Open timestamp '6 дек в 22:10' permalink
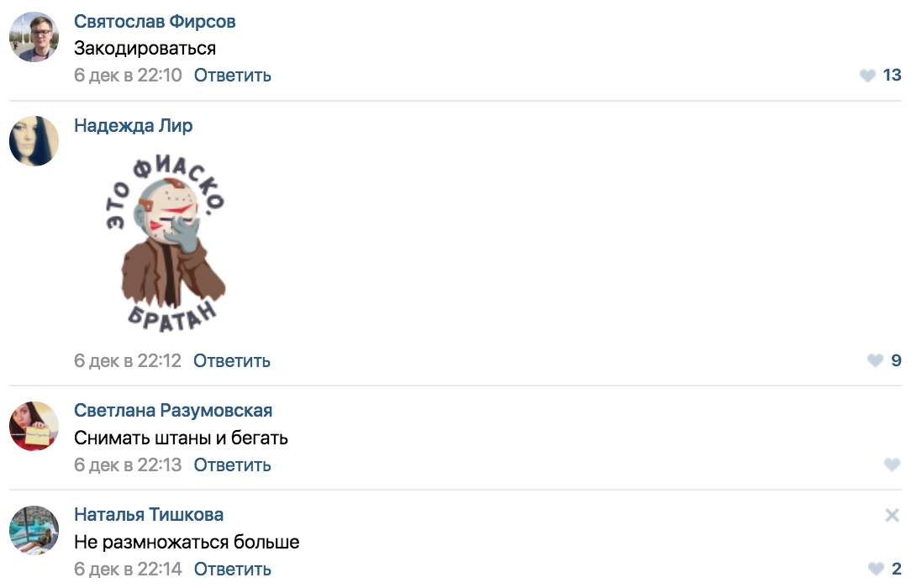Image resolution: width=922 pixels, height=588 pixels. click(x=128, y=76)
